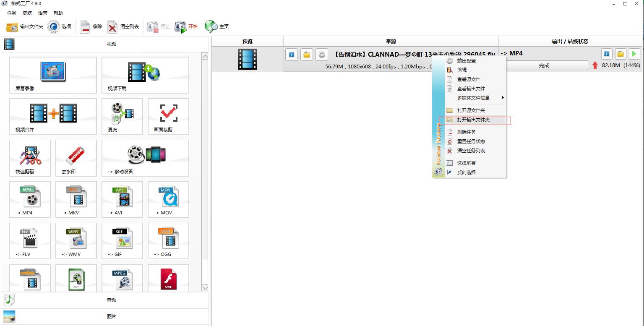Click the scroll down arrow in video panel
Viewport: 644px width, 326px height.
tap(205, 288)
